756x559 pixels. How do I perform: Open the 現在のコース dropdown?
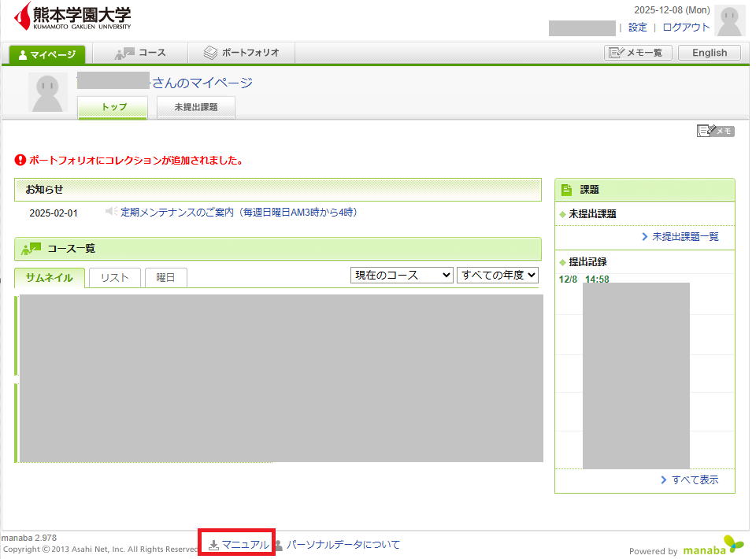pos(402,275)
